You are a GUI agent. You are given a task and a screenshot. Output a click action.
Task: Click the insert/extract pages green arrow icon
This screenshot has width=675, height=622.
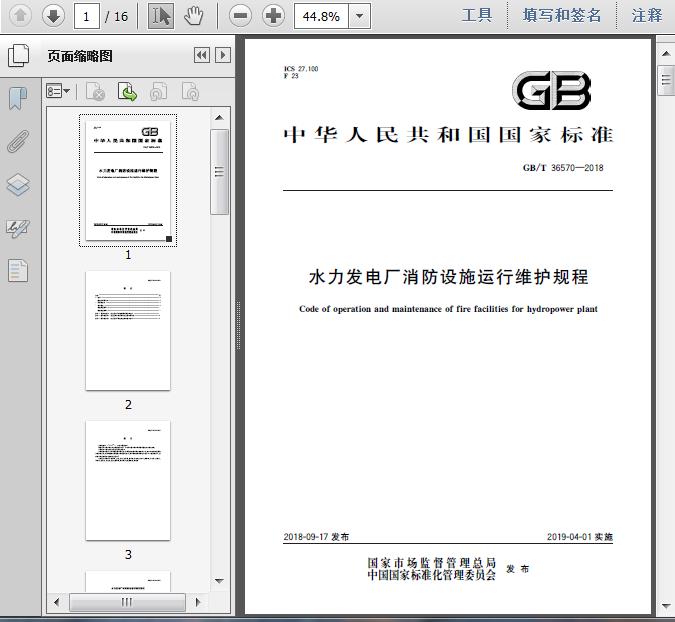coord(127,92)
